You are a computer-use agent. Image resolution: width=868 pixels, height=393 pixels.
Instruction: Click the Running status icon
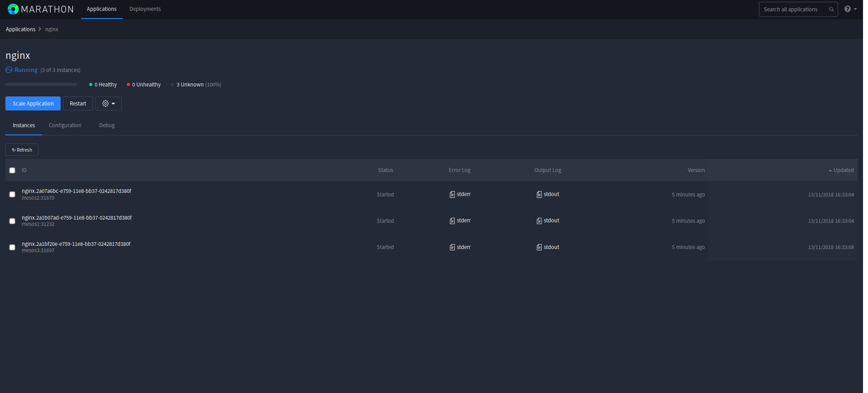pyautogui.click(x=9, y=70)
